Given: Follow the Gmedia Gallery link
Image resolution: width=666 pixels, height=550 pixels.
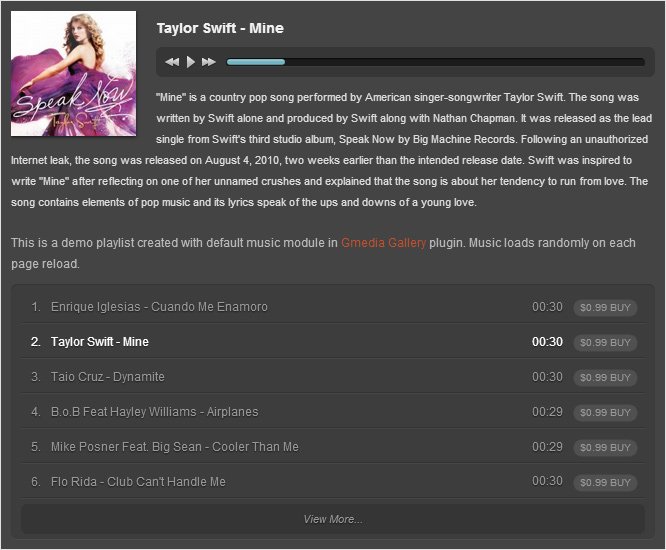Looking at the screenshot, I should click(x=383, y=243).
